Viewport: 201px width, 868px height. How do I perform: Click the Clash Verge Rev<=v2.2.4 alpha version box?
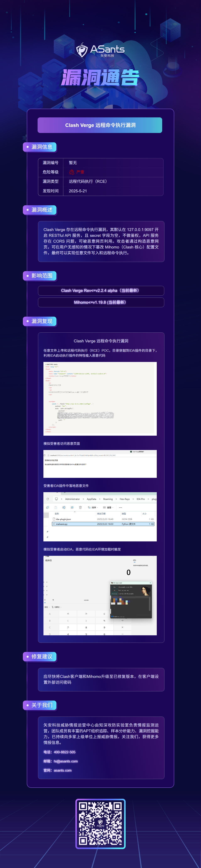coord(101,290)
